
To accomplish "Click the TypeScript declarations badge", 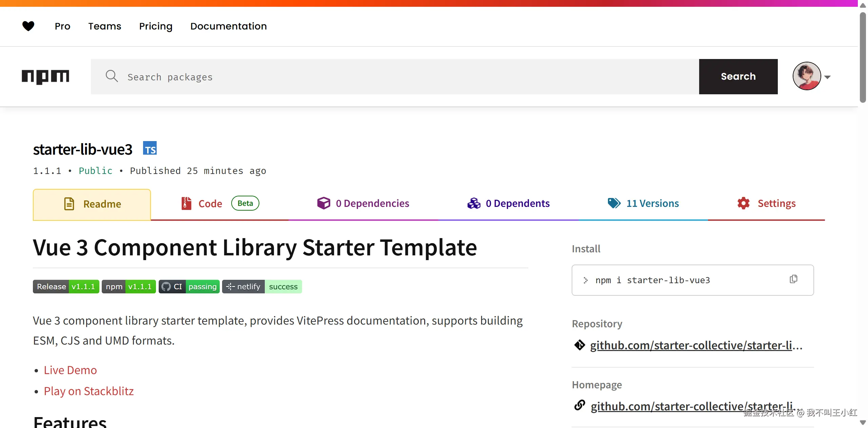I will [x=150, y=148].
